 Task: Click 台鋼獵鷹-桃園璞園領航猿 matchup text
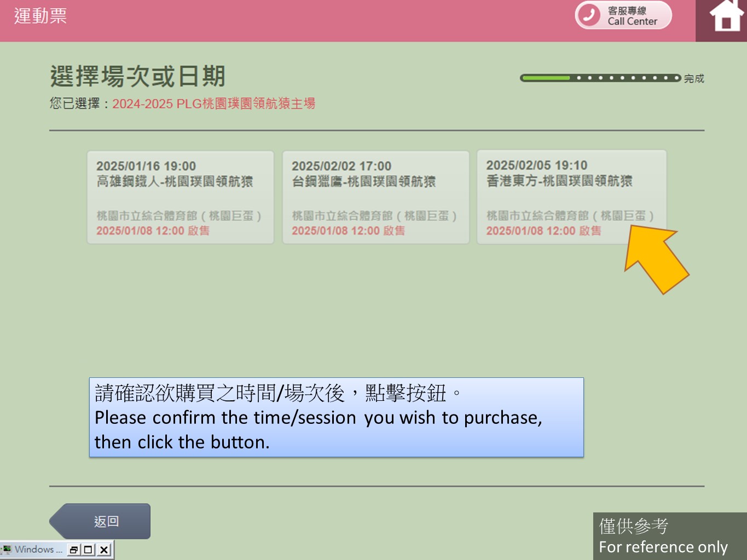364,182
